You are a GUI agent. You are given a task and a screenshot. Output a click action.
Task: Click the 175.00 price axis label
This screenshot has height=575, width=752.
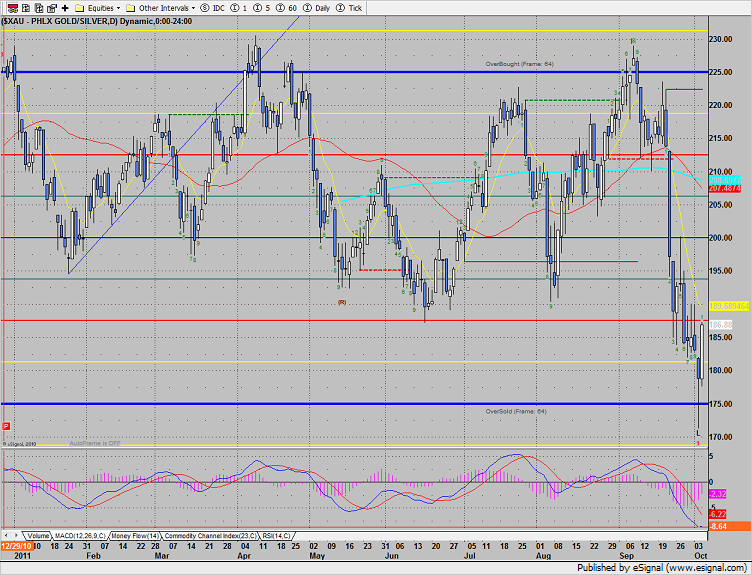point(721,404)
